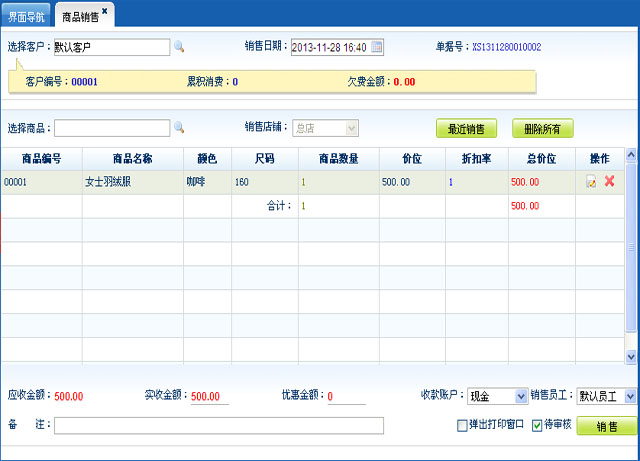This screenshot has width=640, height=461.
Task: Enable the 弹出打印窗口 checkbox
Action: pyautogui.click(x=462, y=425)
